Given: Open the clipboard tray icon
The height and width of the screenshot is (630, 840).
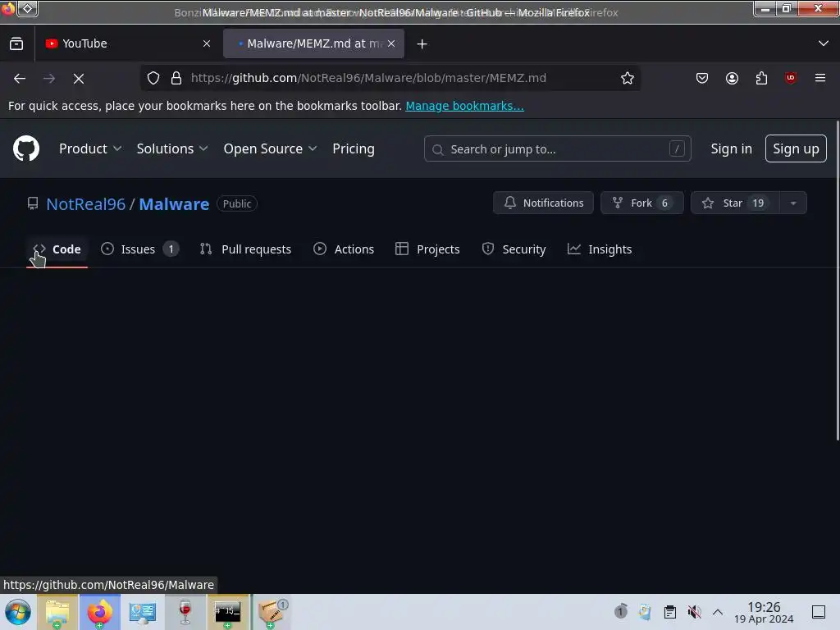Looking at the screenshot, I should point(669,612).
